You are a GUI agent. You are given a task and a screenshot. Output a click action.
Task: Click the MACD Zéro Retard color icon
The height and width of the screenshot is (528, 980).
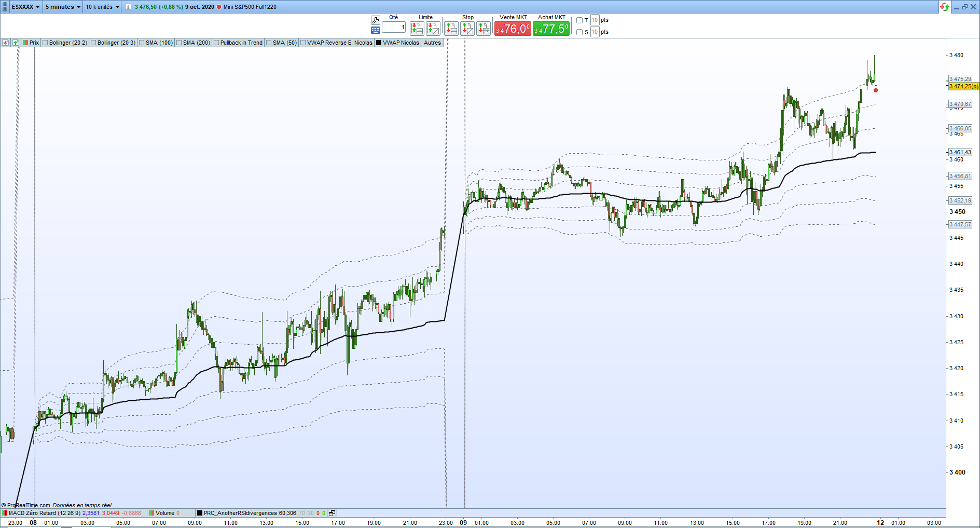(5, 513)
